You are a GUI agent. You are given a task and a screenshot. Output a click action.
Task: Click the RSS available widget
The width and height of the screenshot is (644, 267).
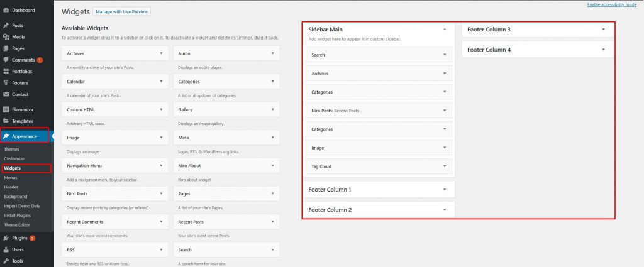[115, 250]
